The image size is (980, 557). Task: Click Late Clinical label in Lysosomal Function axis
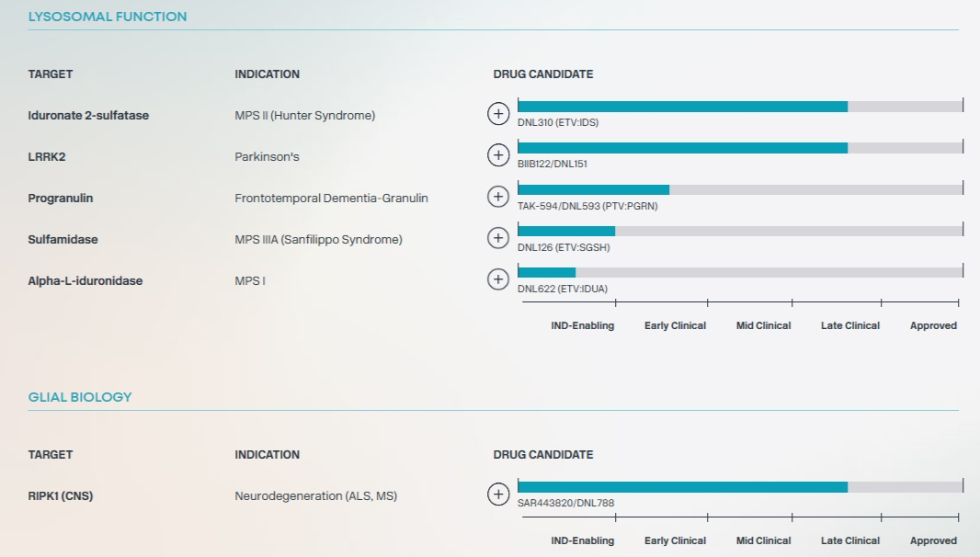coord(849,325)
